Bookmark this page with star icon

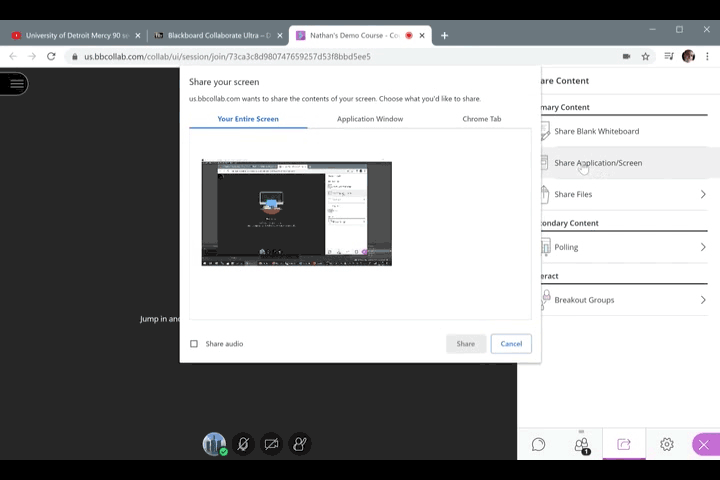[646, 57]
